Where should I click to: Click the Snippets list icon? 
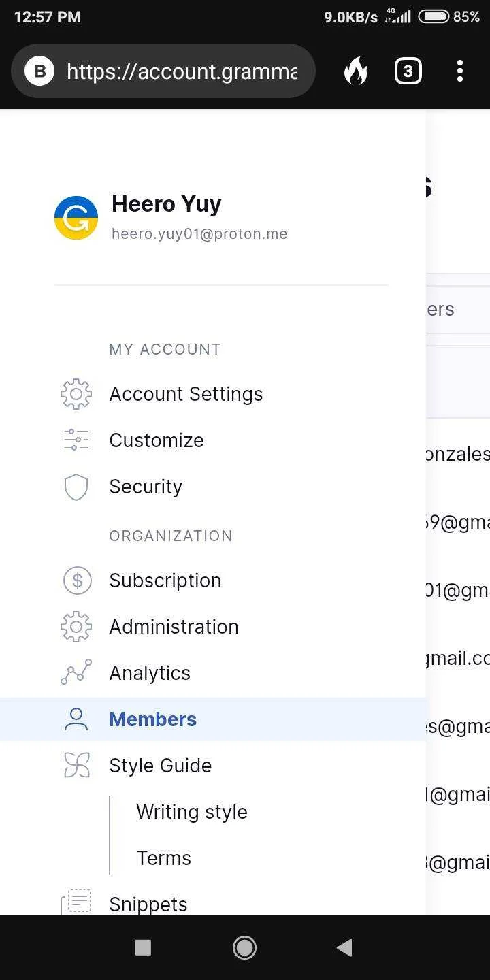point(76,902)
